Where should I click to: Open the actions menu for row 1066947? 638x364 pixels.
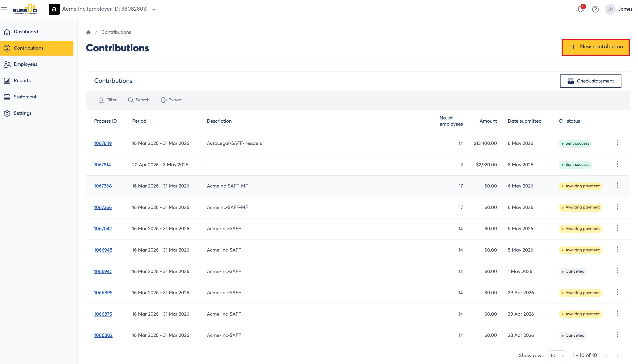pos(617,271)
